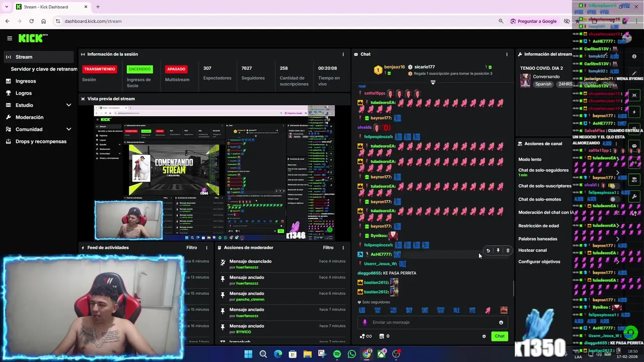
Task: Pin AcHE7777's hovered chat message
Action: (x=498, y=250)
